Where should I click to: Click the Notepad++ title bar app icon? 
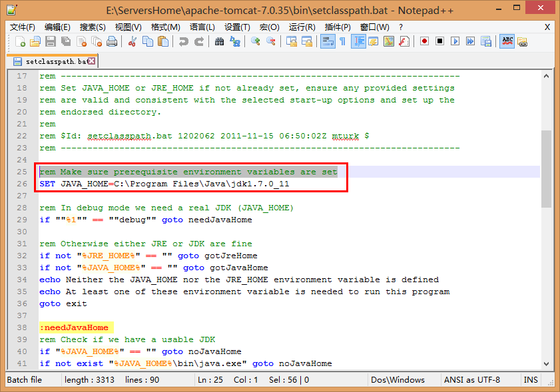pos(12,9)
